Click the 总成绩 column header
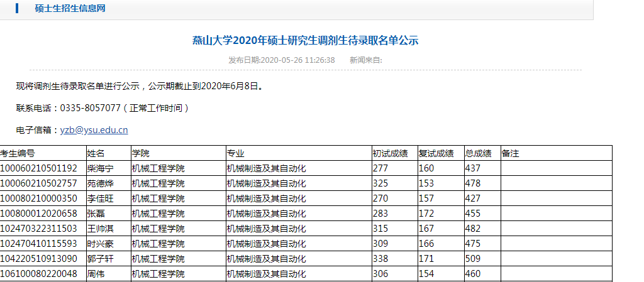 coord(478,153)
